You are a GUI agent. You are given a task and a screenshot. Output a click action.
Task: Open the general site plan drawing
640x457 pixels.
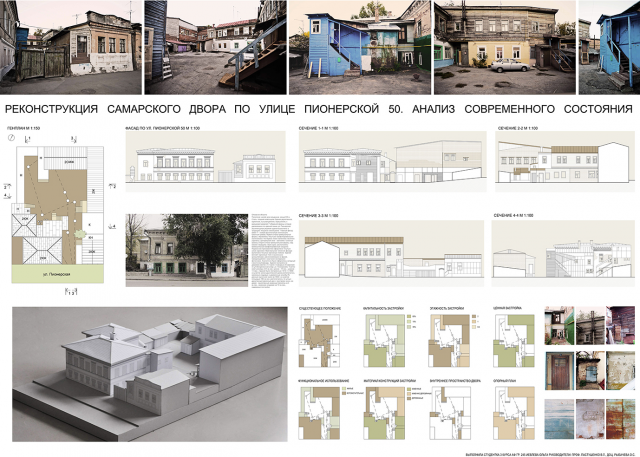[x=58, y=215]
